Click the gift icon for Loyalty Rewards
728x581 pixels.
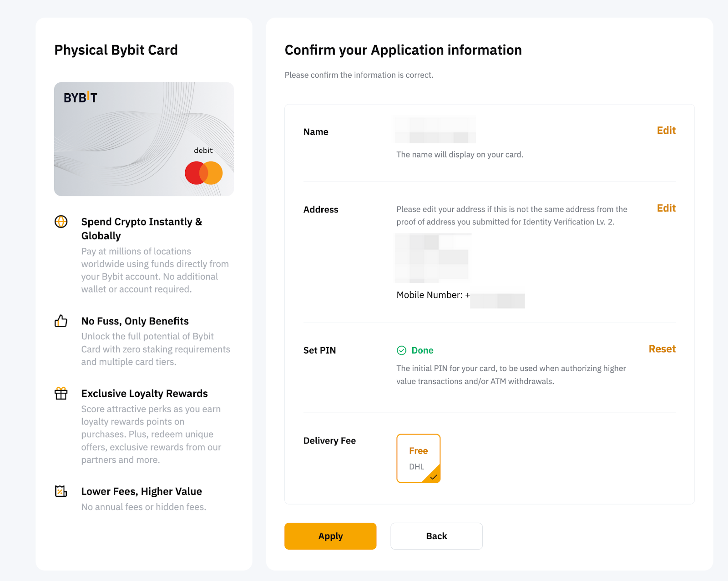61,393
